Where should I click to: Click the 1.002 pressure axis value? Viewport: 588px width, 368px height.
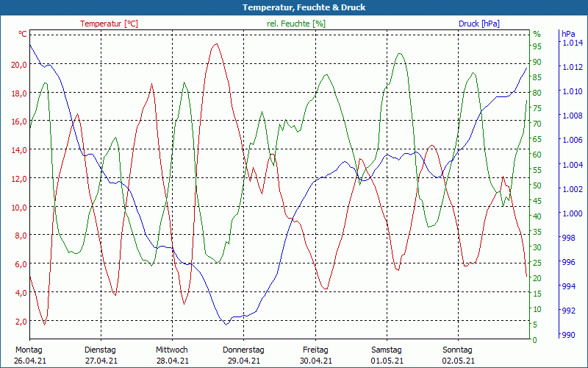coord(573,189)
